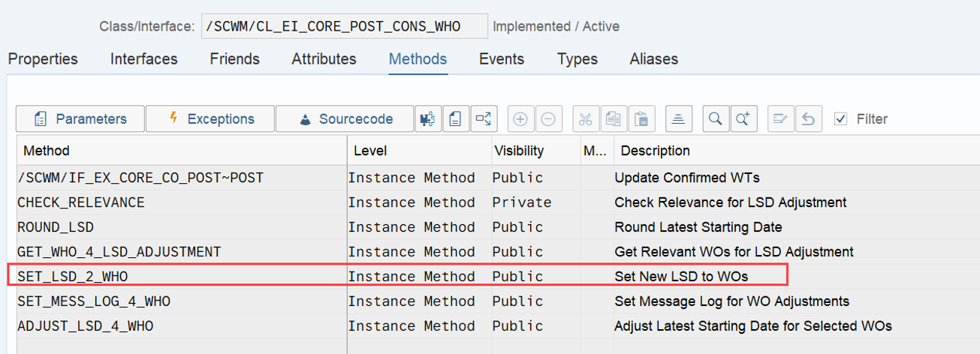Click description 'Update Confirmed WTs'
980x354 pixels.
point(687,178)
